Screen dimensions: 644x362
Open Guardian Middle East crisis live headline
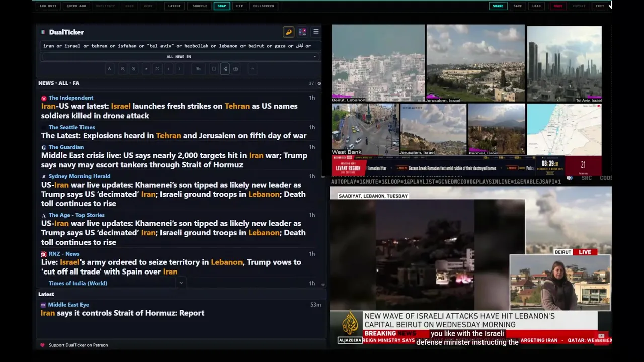pyautogui.click(x=174, y=160)
